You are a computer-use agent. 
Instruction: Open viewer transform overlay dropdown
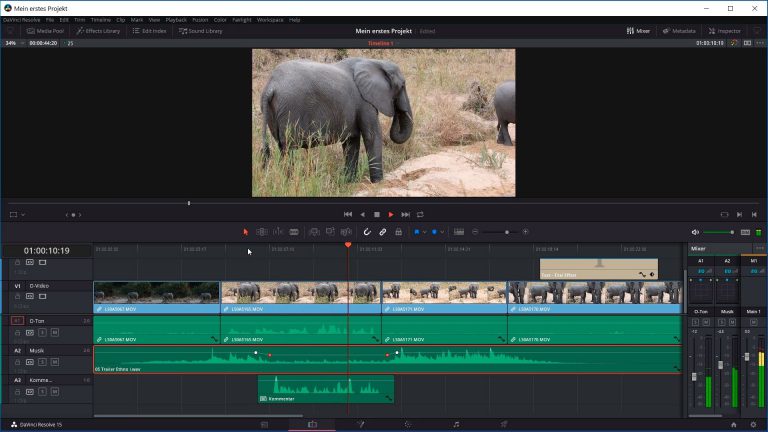(x=23, y=215)
